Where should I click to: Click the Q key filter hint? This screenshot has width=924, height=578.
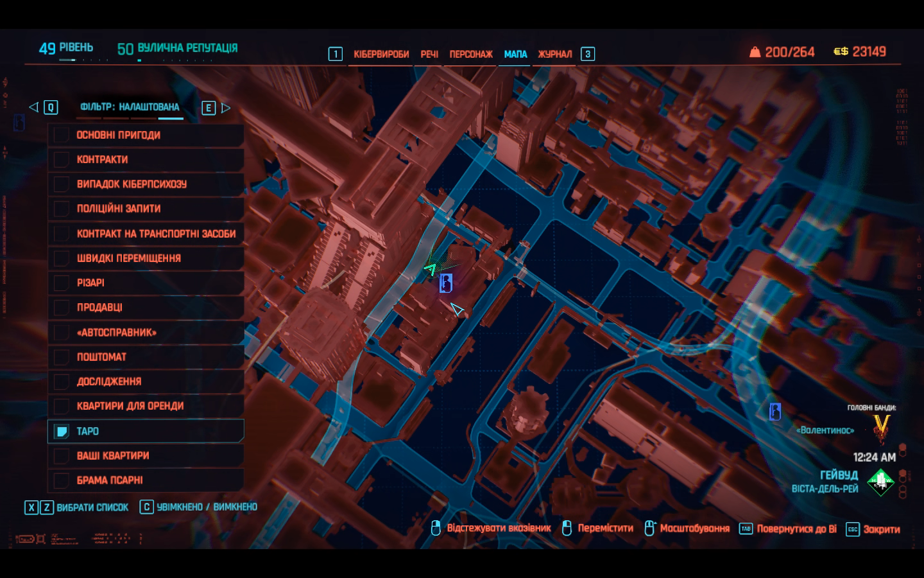51,107
